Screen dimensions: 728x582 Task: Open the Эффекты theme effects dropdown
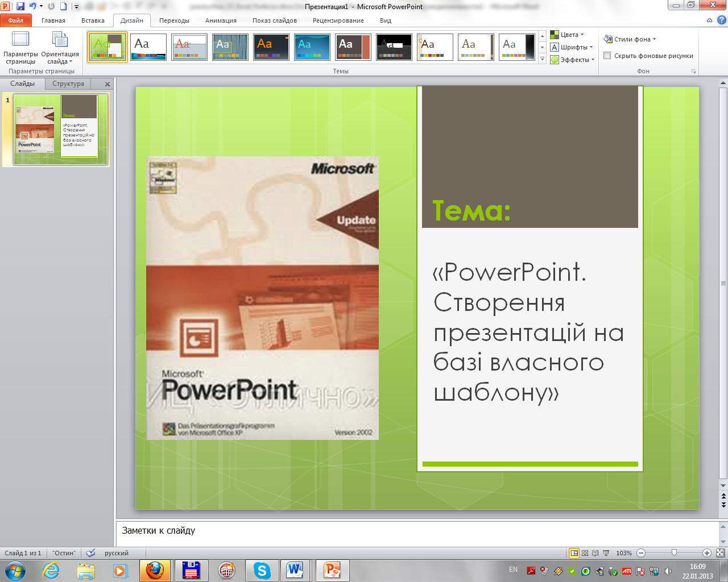point(572,60)
